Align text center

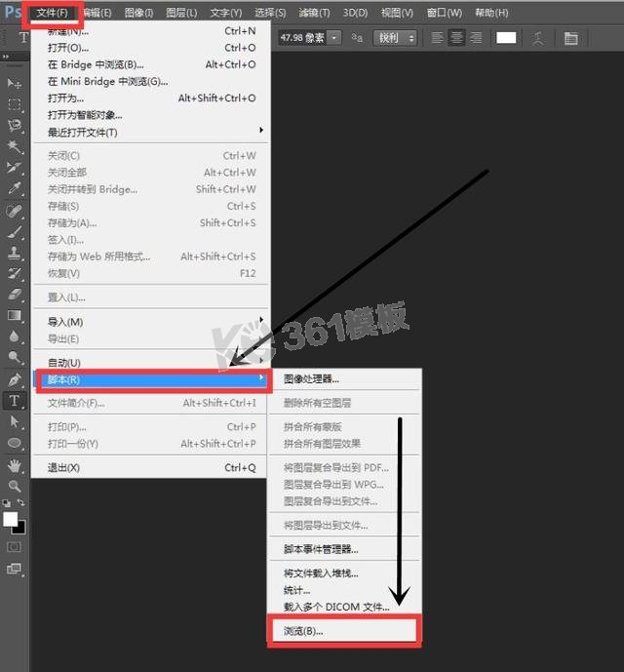tap(456, 38)
